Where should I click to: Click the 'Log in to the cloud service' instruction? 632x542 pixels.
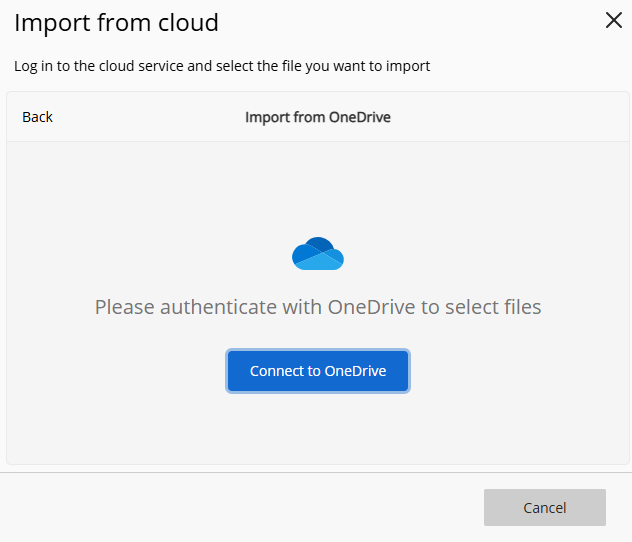coord(222,66)
